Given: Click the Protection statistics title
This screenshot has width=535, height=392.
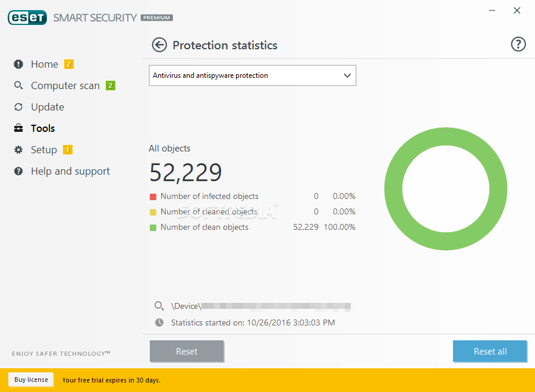Looking at the screenshot, I should click(x=225, y=45).
